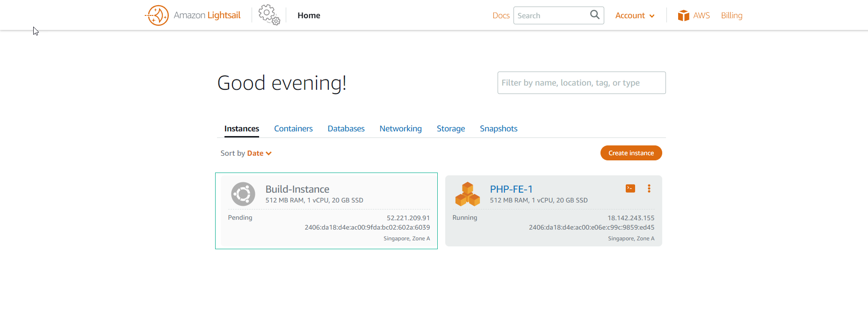This screenshot has width=868, height=310.
Task: Click the AWS link text
Action: click(701, 15)
